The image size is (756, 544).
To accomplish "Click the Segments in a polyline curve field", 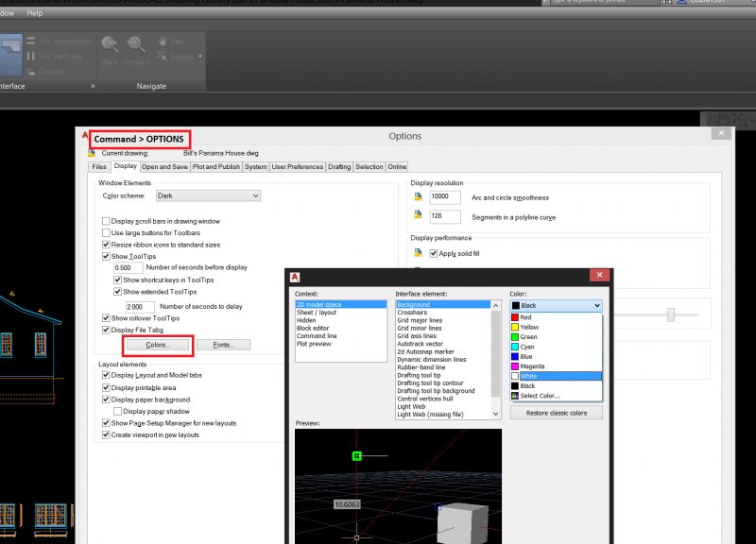I will [445, 216].
